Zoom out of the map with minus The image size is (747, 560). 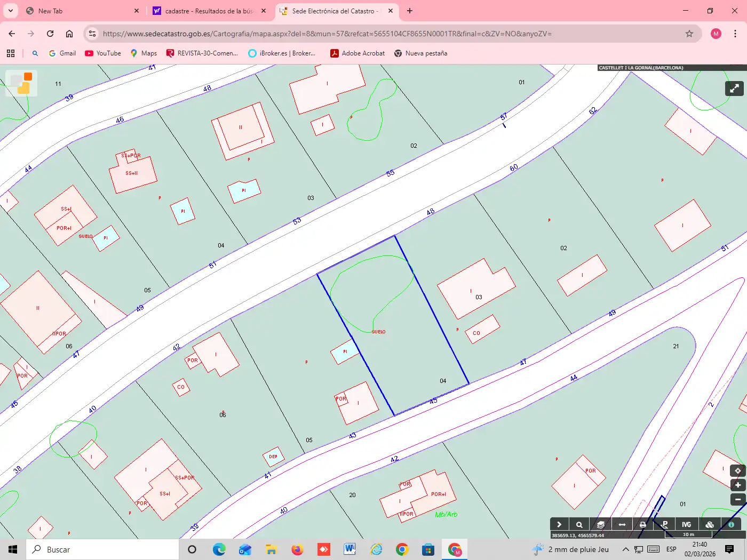coord(737,500)
